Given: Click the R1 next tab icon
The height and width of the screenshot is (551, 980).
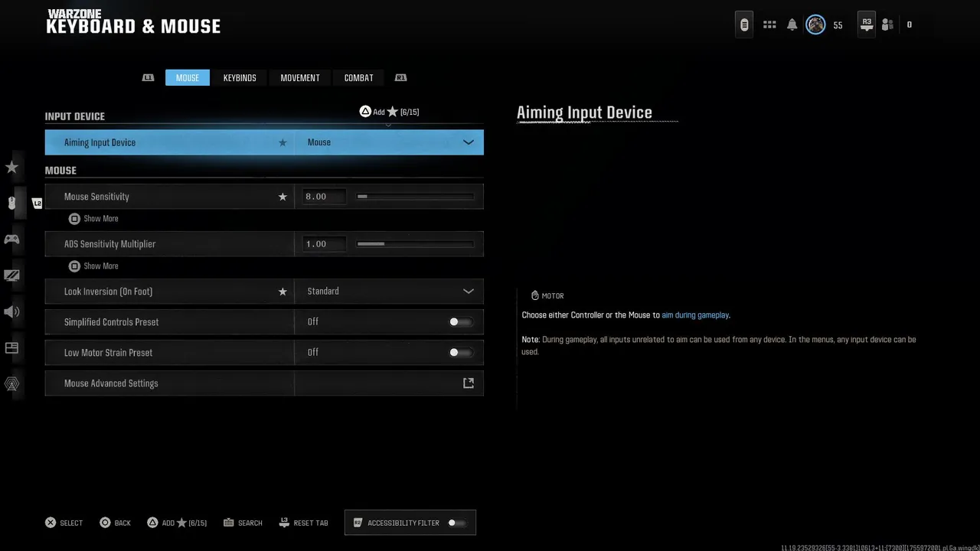Looking at the screenshot, I should pos(400,77).
